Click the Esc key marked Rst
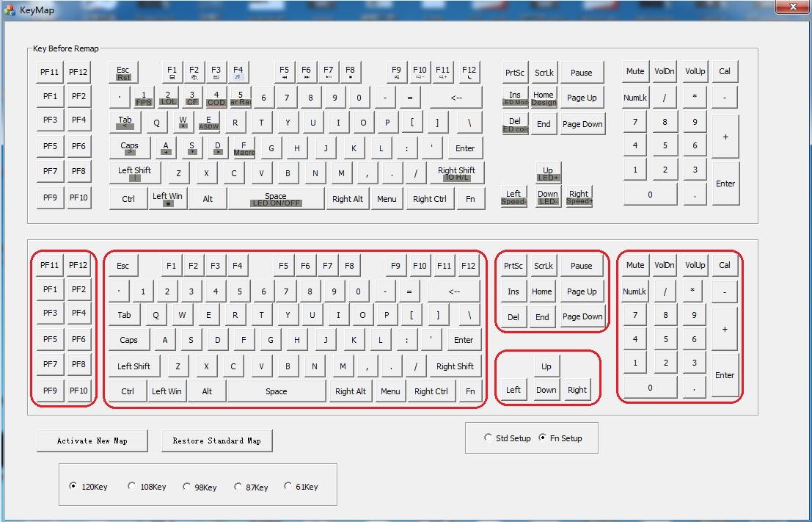Image resolution: width=812 pixels, height=522 pixels. coord(123,73)
